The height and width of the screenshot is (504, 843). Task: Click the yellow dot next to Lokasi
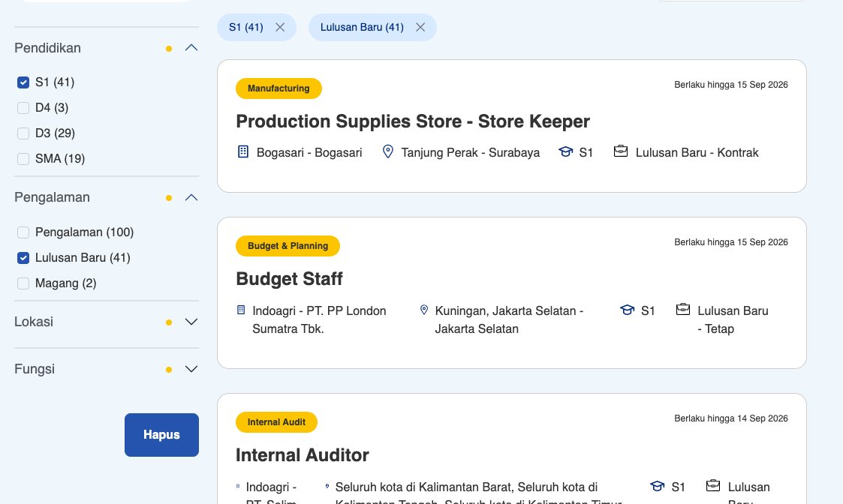(169, 323)
